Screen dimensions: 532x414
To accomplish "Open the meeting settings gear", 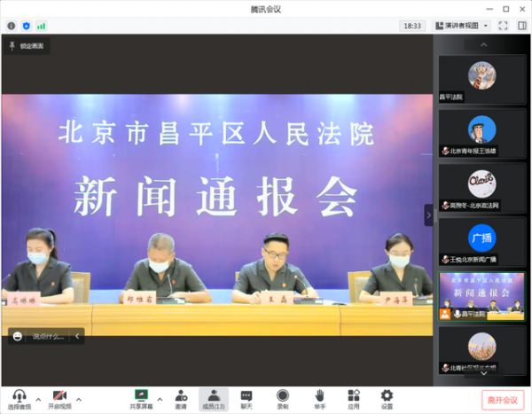I will [387, 396].
